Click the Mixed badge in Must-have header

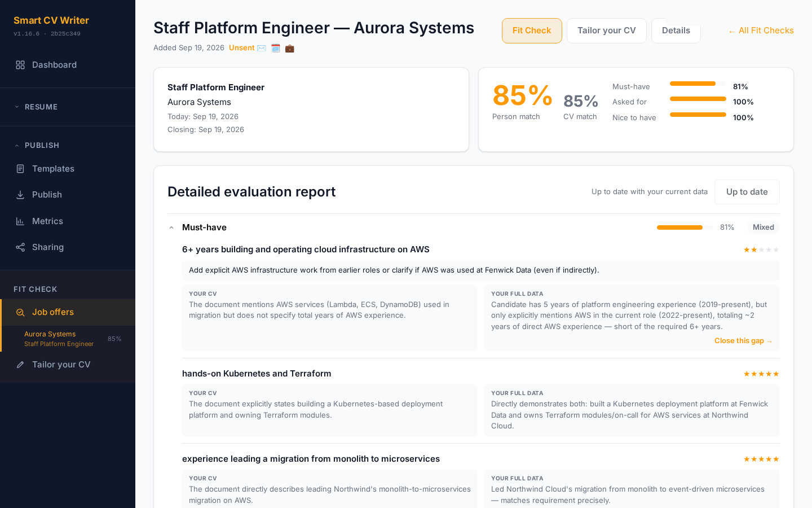coord(764,227)
